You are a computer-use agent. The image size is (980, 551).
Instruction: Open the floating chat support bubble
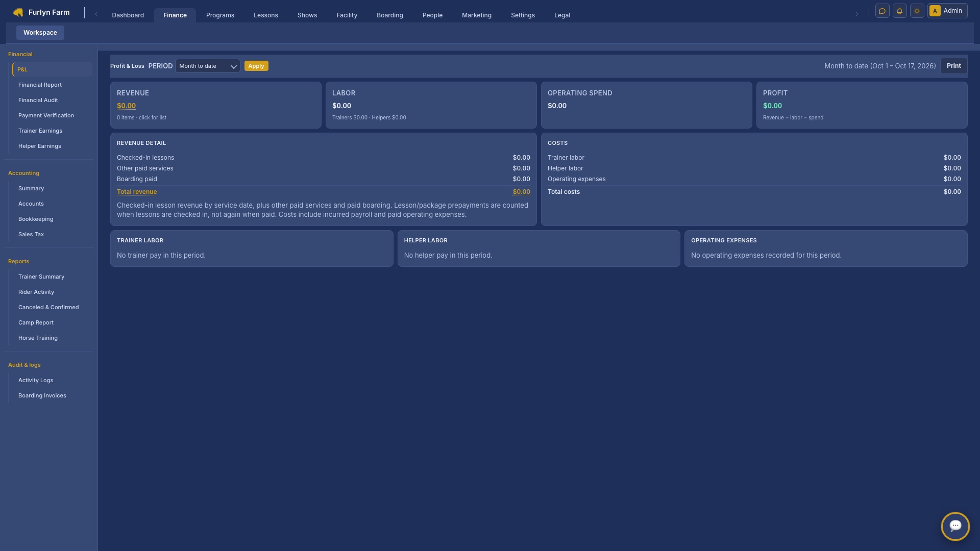point(955,526)
